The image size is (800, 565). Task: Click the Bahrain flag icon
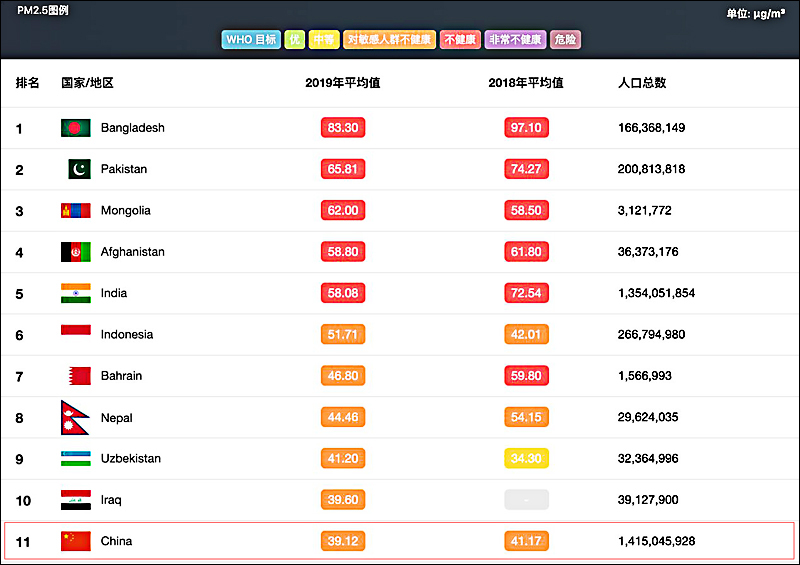tap(80, 376)
